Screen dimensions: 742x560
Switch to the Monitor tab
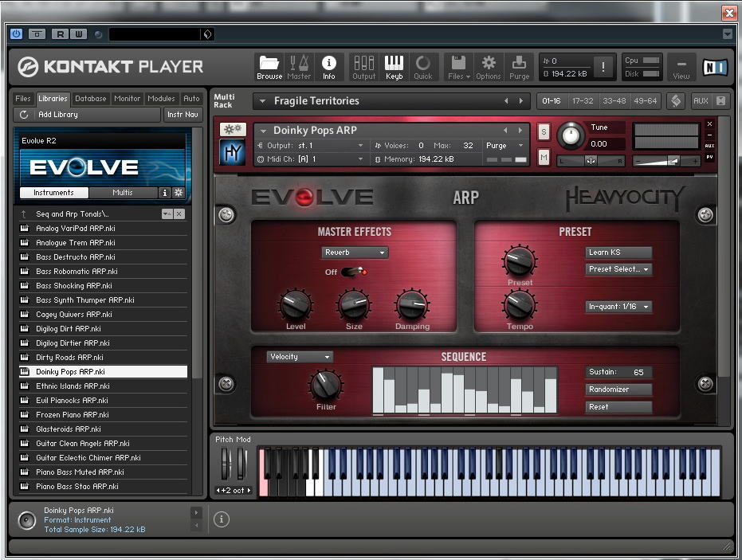click(127, 99)
